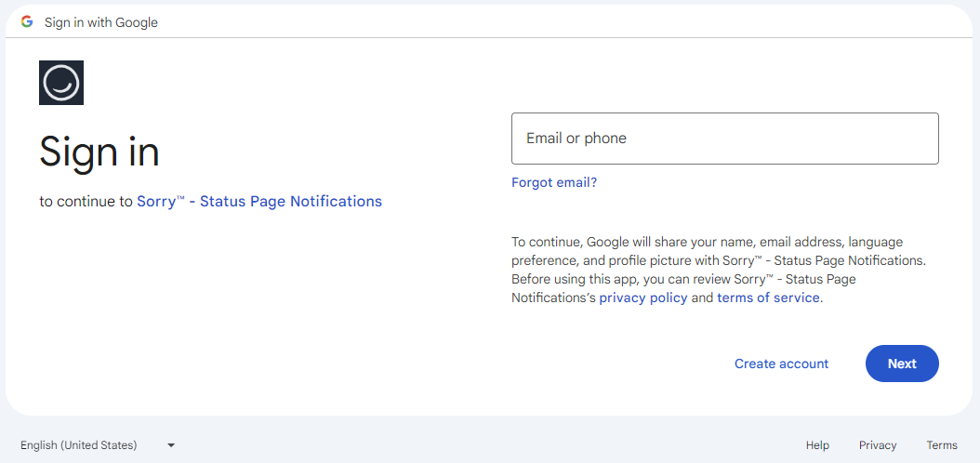The height and width of the screenshot is (463, 980).
Task: Open the Privacy footer link
Action: point(878,445)
